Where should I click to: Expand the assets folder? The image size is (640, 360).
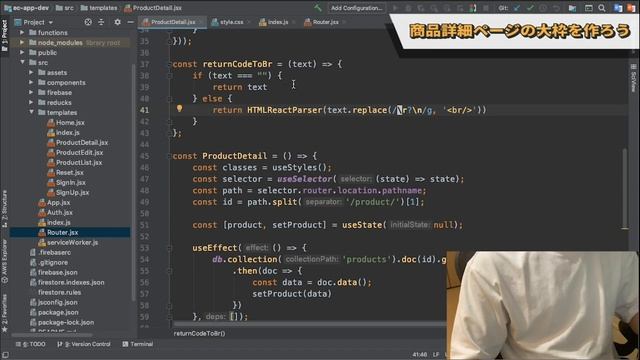(31, 72)
